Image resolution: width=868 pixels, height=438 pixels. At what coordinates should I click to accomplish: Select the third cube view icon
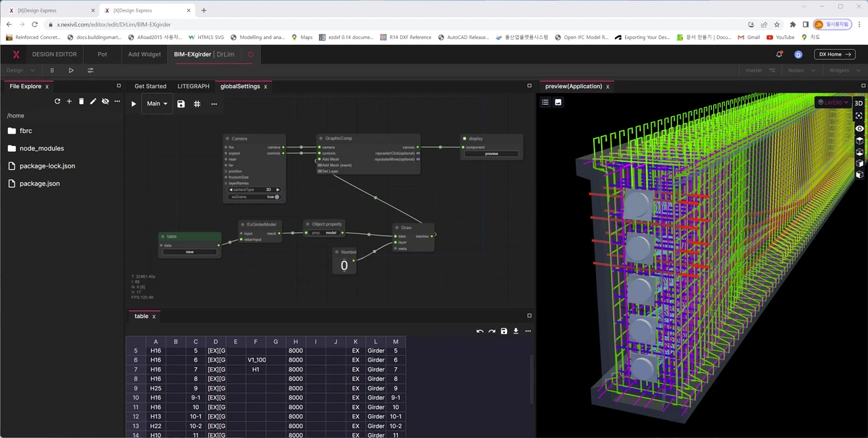(859, 163)
